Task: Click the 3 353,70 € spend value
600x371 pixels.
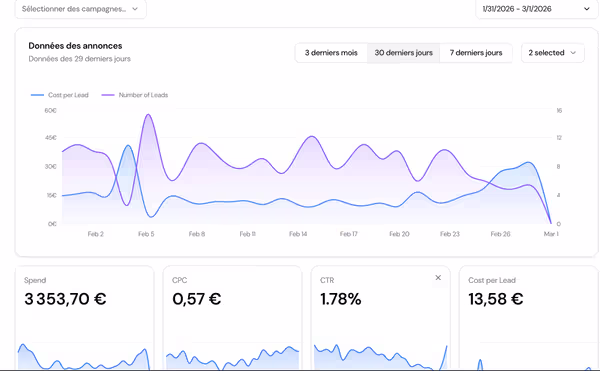Action: [x=65, y=299]
